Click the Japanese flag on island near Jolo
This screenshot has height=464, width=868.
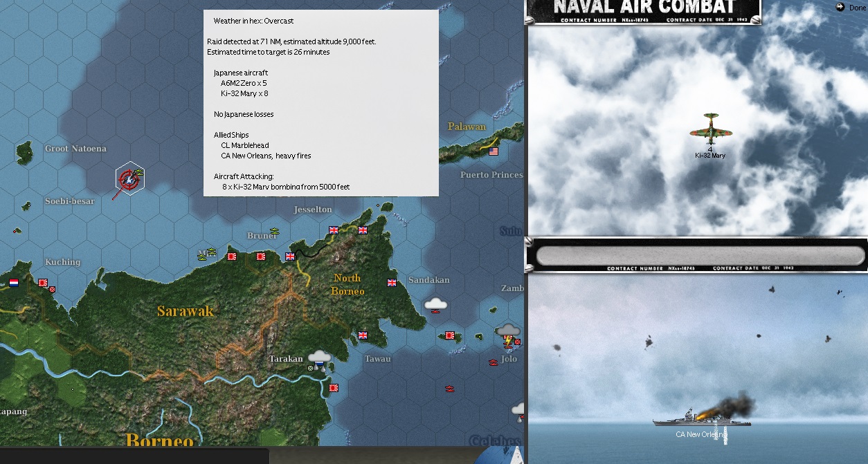[450, 335]
